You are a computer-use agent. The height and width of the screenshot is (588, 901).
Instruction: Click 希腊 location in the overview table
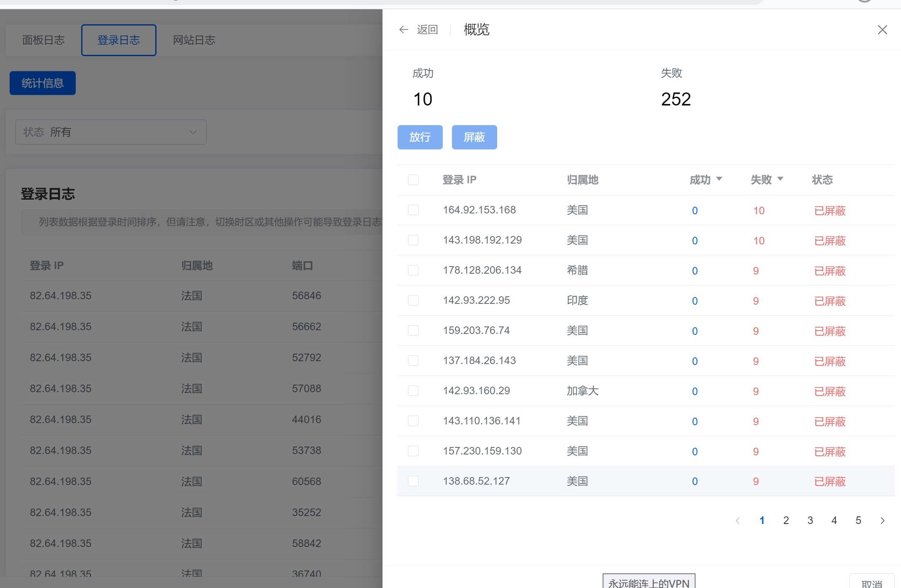[578, 270]
